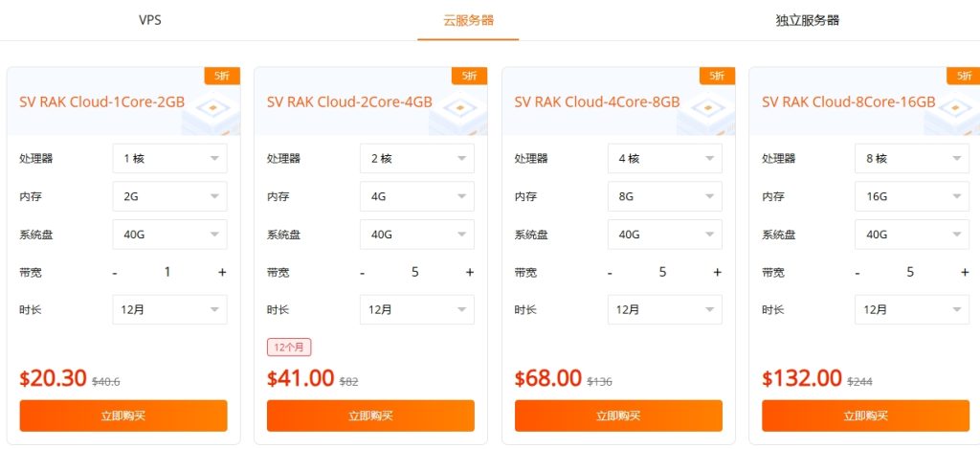Click plus bandwidth icon in 4Core-8GB card
The image size is (980, 449).
click(x=717, y=272)
